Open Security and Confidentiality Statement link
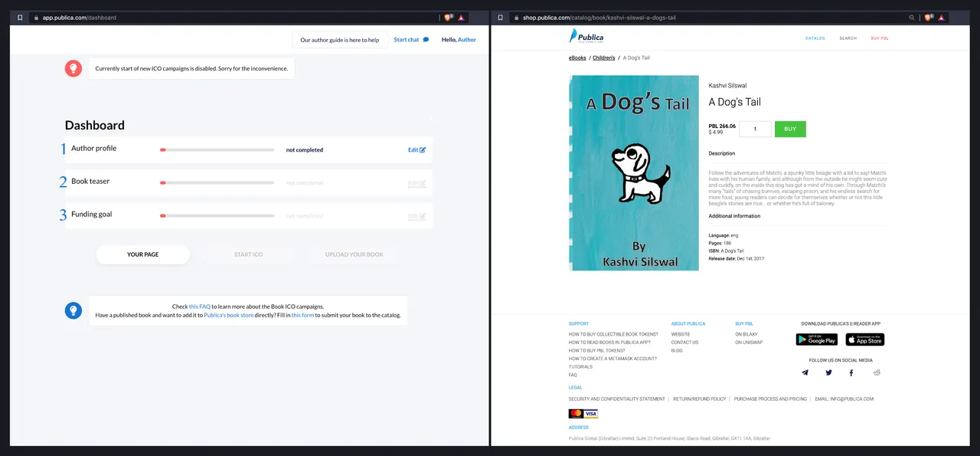This screenshot has width=980, height=456. pyautogui.click(x=617, y=399)
